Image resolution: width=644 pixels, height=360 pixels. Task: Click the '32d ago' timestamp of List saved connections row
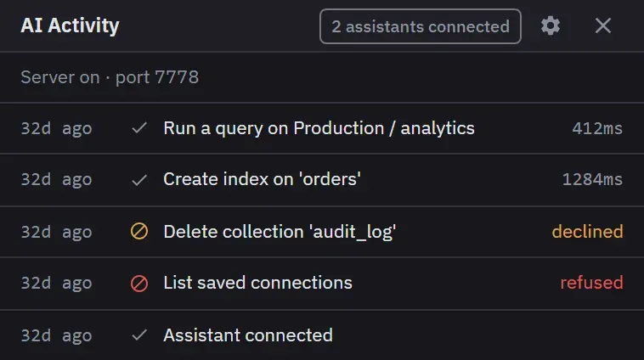pos(56,283)
